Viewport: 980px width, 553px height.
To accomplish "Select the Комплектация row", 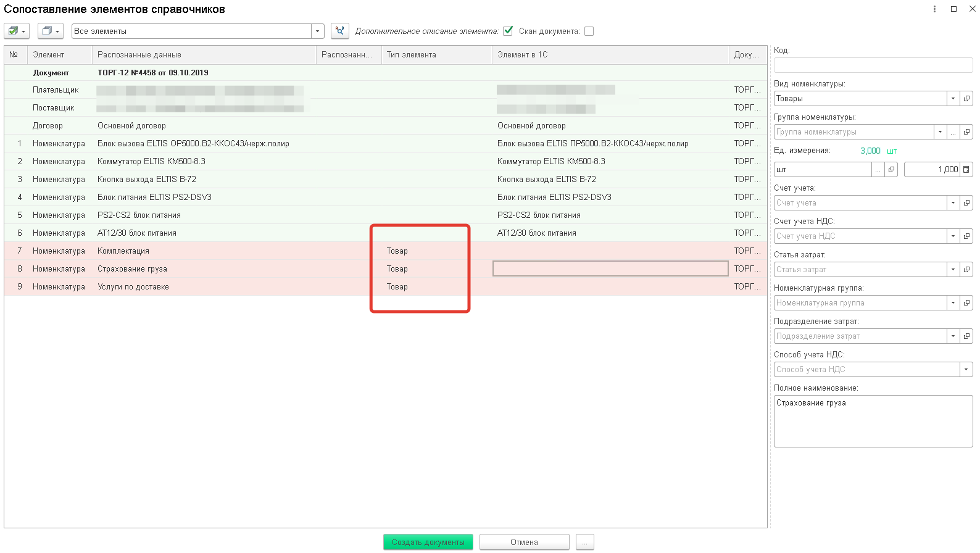I will [386, 251].
